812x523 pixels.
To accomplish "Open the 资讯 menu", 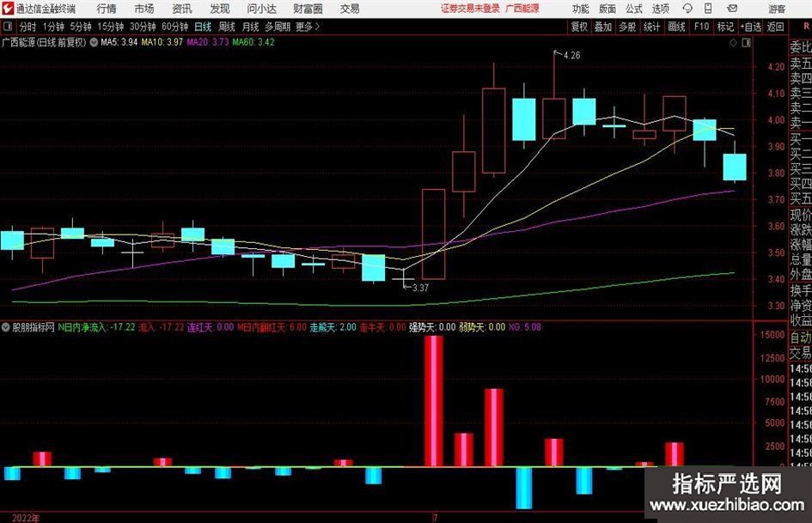I will (x=182, y=9).
